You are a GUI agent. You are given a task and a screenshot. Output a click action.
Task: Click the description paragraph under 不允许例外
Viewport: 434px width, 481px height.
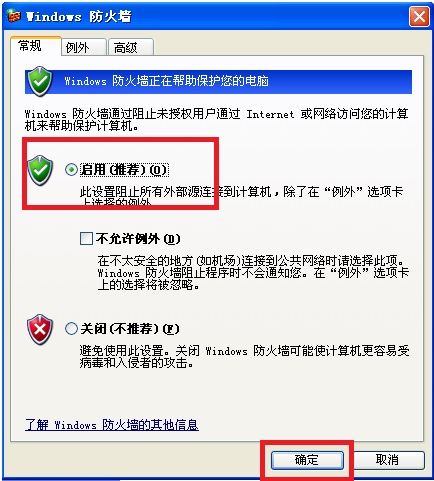[x=253, y=273]
